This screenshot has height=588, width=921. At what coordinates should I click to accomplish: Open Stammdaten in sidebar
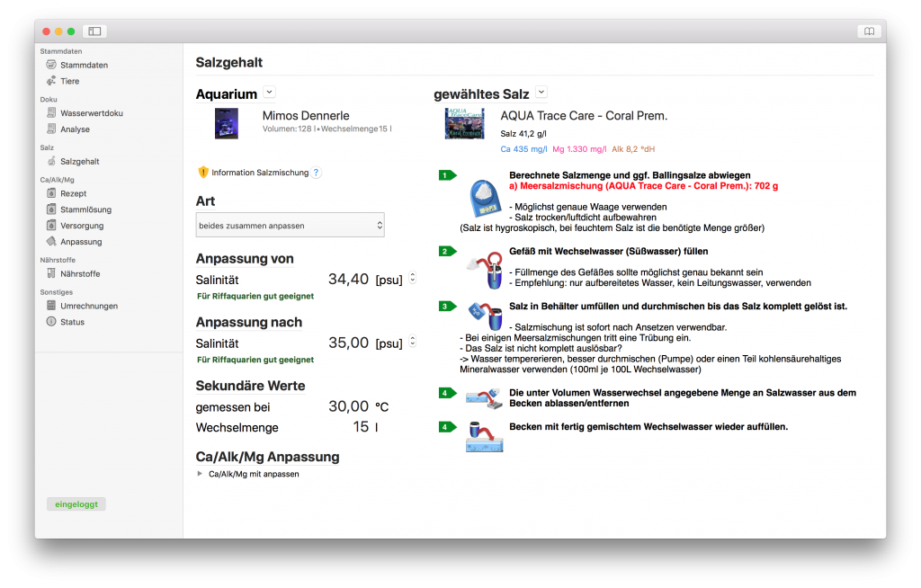point(84,65)
